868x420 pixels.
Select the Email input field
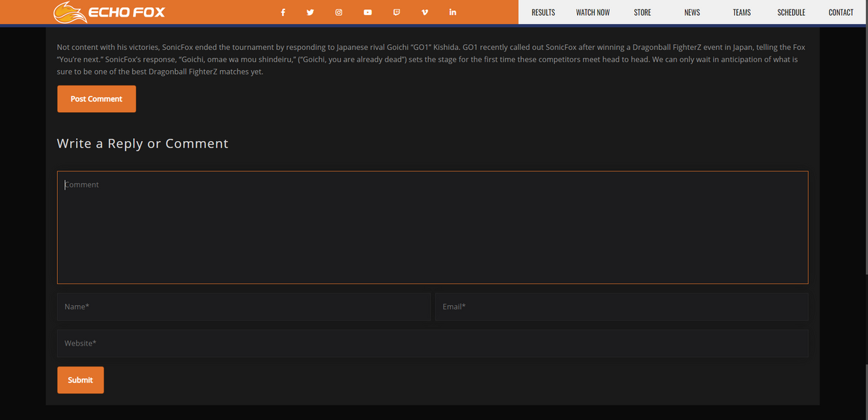[x=622, y=307]
